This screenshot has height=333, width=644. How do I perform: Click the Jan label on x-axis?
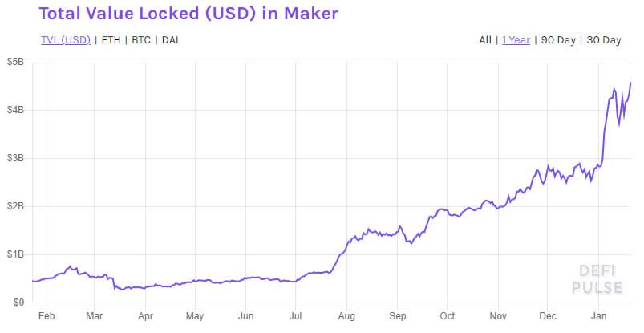(x=598, y=315)
